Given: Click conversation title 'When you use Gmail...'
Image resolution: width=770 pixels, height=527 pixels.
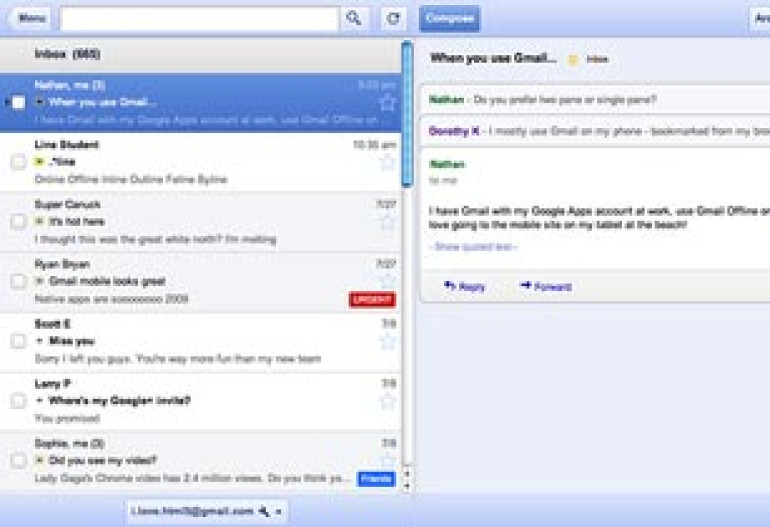Looking at the screenshot, I should click(x=493, y=58).
